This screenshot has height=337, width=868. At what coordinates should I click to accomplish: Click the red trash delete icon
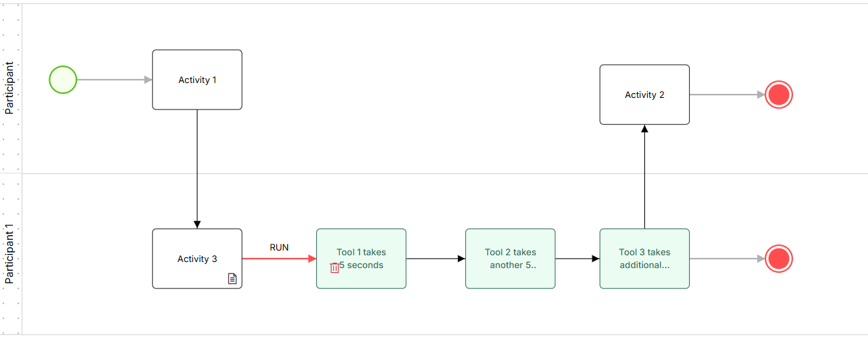coord(334,267)
